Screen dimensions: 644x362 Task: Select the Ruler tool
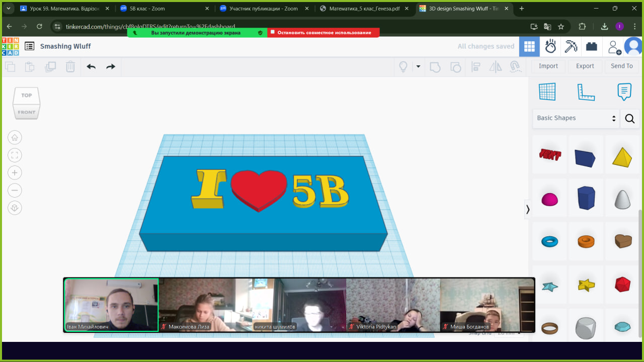(586, 92)
